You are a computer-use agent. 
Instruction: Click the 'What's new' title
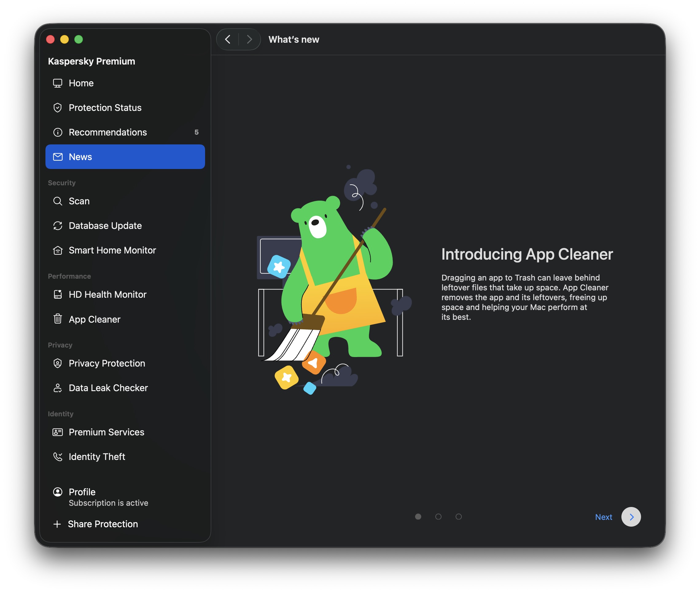[x=294, y=40]
